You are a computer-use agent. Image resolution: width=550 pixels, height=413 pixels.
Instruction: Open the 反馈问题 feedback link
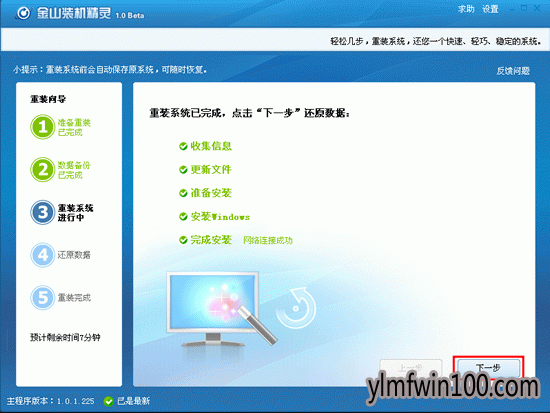coord(513,71)
